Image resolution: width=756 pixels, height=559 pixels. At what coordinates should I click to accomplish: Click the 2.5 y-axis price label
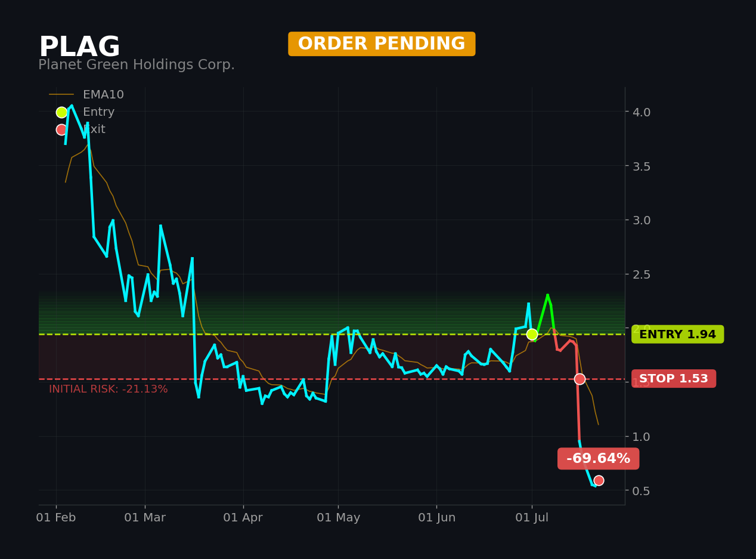(x=641, y=274)
